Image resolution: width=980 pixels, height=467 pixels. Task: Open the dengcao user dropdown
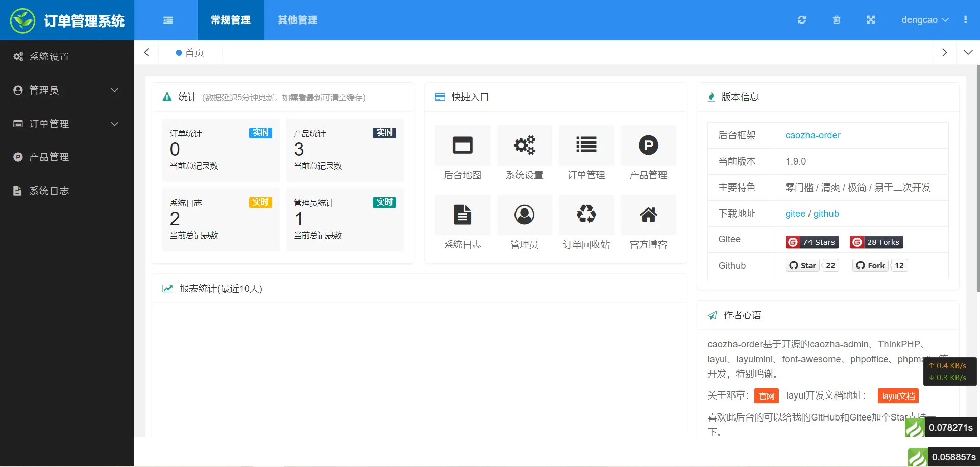(924, 20)
